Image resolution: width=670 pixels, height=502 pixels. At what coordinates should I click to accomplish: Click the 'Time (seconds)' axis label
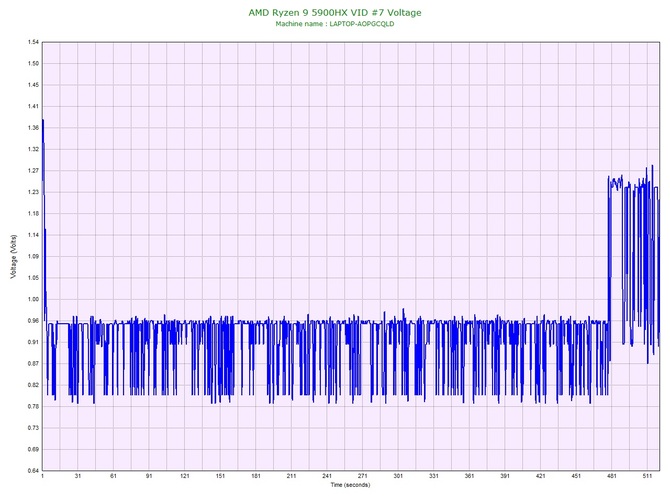350,485
